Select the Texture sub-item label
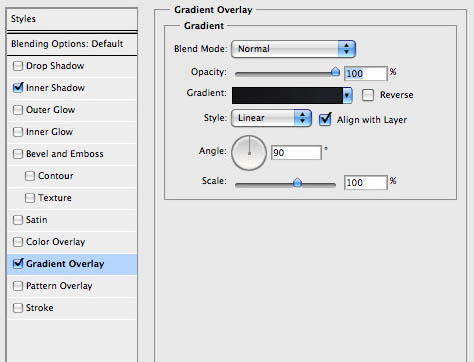This screenshot has width=474, height=362. pyautogui.click(x=55, y=198)
